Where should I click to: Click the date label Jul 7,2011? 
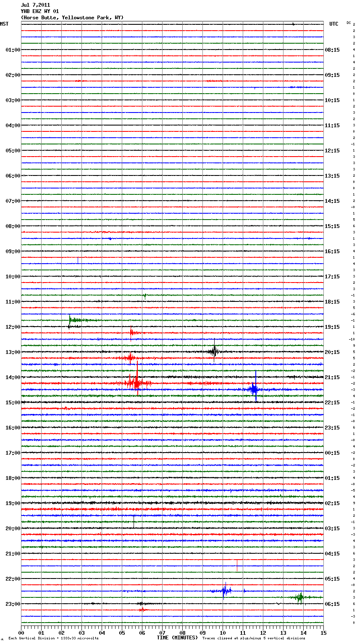(35, 5)
